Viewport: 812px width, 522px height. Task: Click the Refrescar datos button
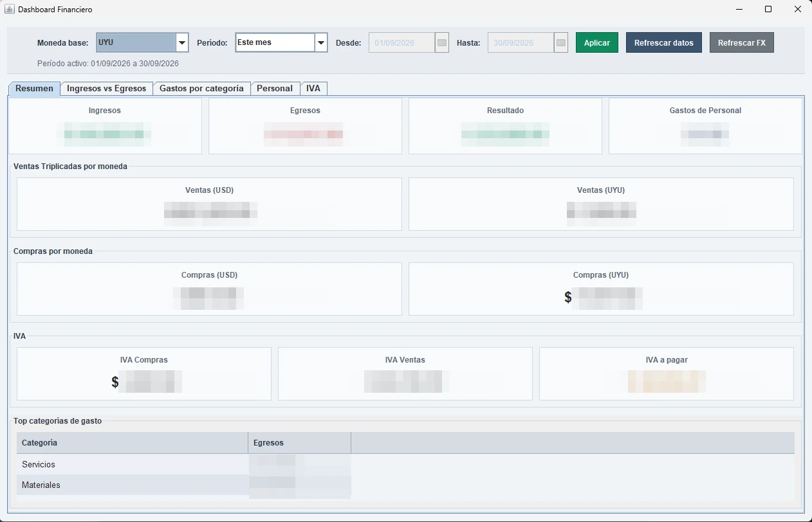click(664, 42)
